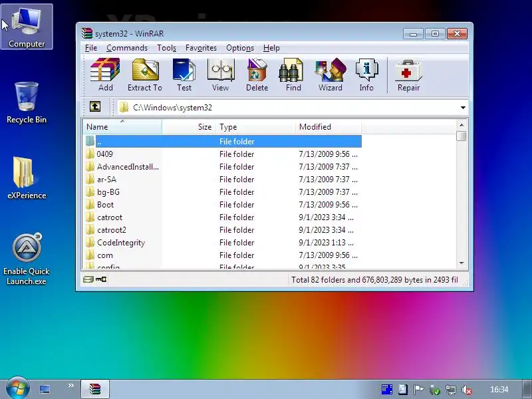
Task: Open the Help menu
Action: click(271, 48)
